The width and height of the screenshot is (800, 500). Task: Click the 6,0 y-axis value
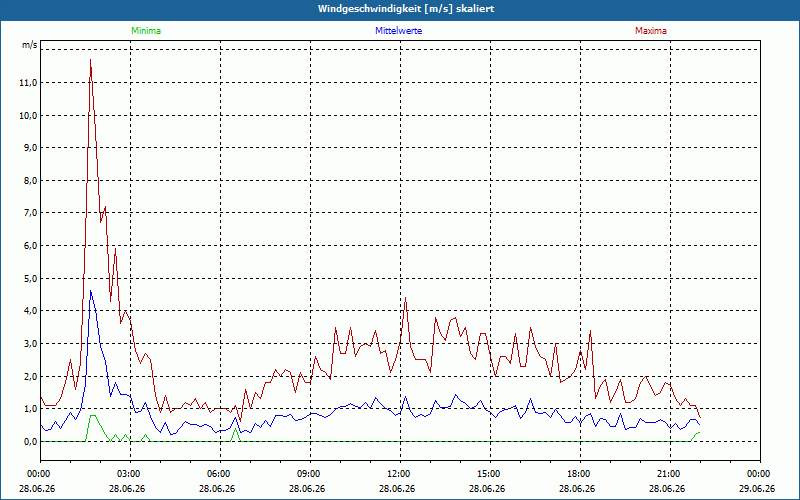pyautogui.click(x=30, y=246)
